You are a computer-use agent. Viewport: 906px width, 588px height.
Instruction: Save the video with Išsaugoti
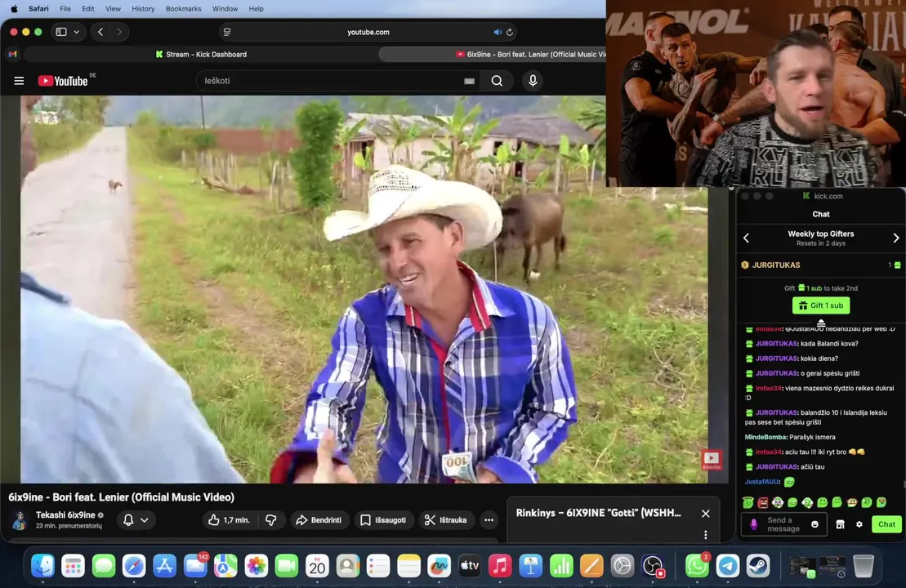pos(384,520)
